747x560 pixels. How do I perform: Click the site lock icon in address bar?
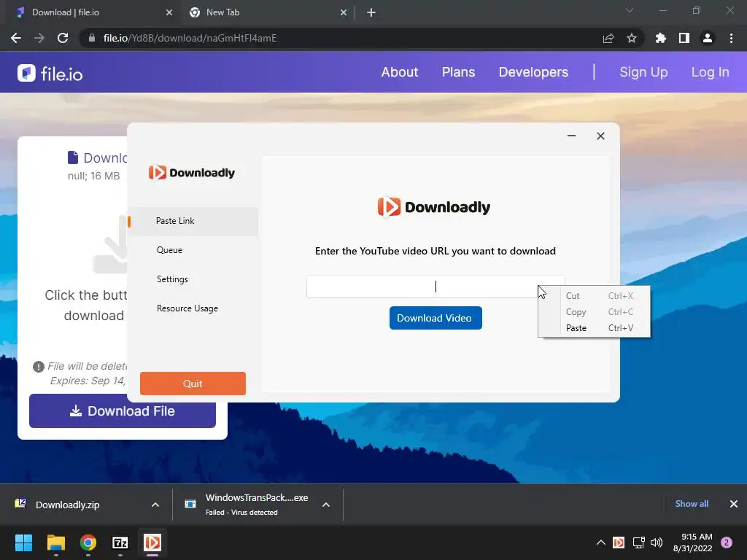click(92, 38)
